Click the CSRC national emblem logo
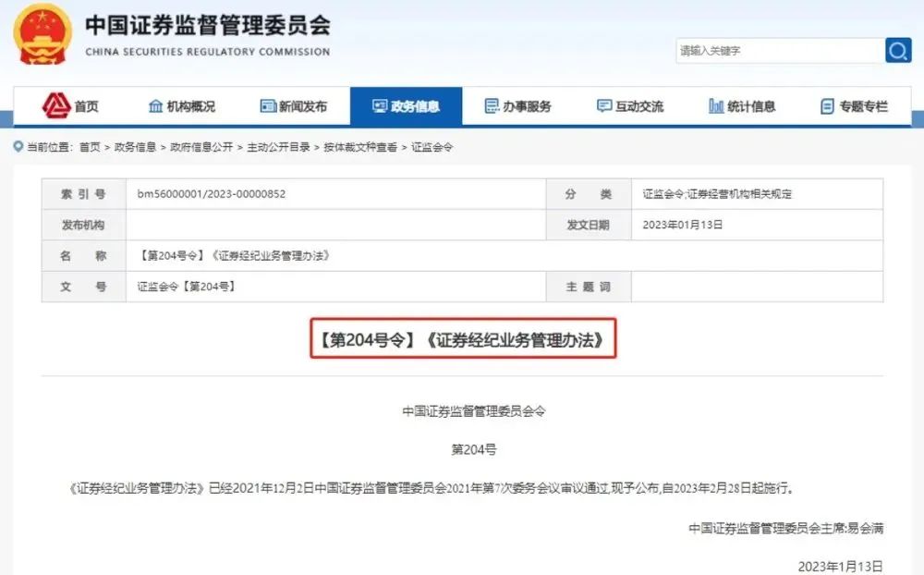Viewport: 924px width, 575px height. (x=43, y=35)
